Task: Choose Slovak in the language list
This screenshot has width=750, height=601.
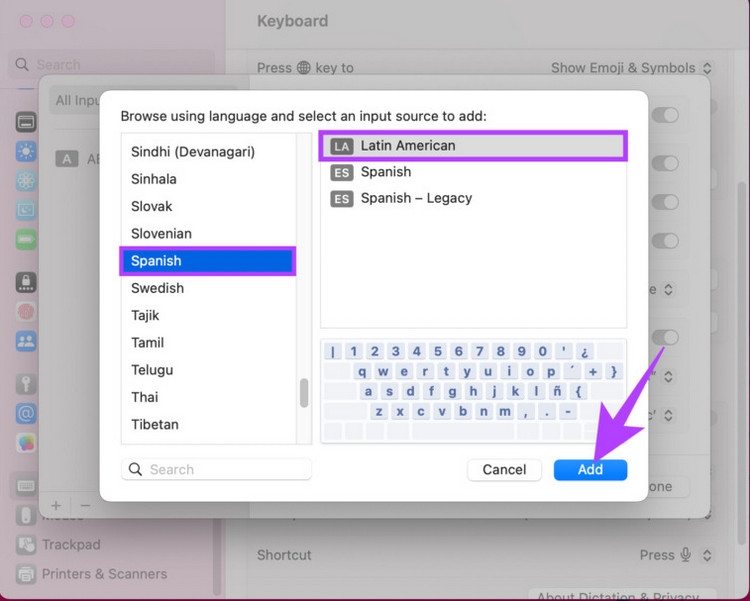Action: point(209,207)
